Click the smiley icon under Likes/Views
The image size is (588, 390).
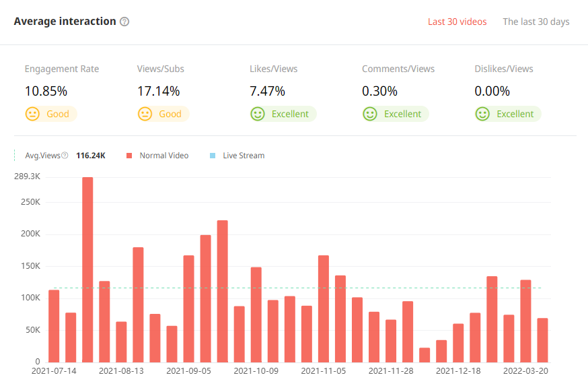click(258, 114)
